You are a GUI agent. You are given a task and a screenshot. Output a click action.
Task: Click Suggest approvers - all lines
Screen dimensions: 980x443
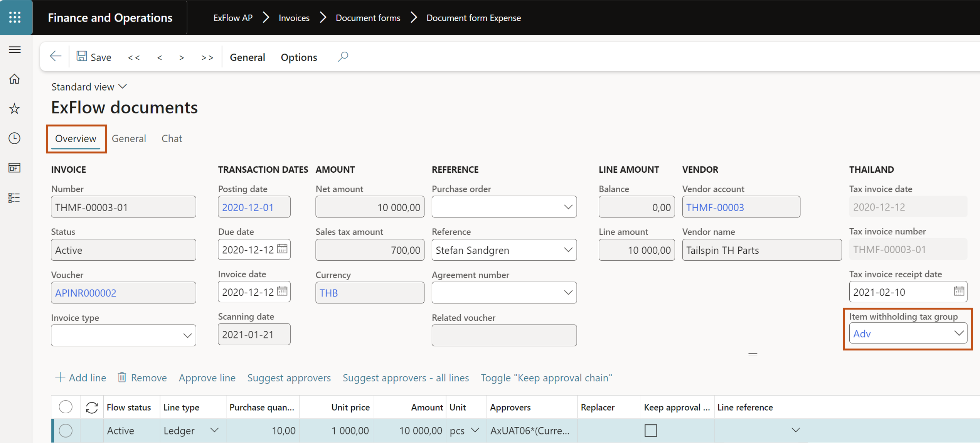pyautogui.click(x=406, y=378)
